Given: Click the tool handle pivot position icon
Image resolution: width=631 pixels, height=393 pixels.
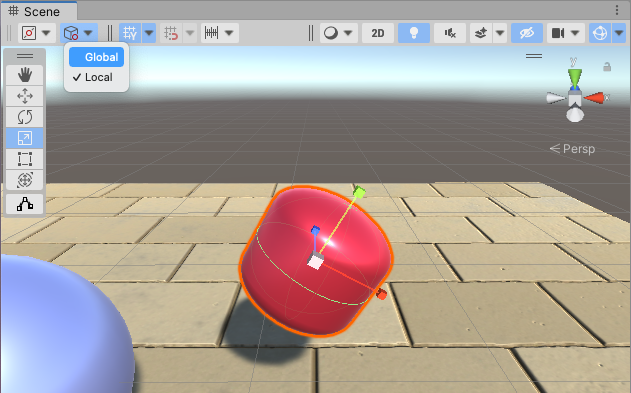Looking at the screenshot, I should click(x=29, y=33).
